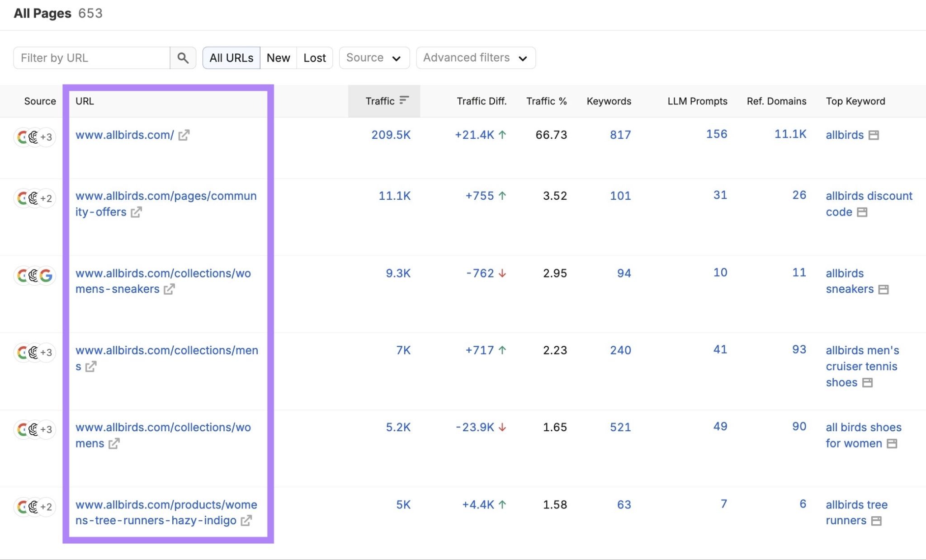Click SERP icon beside allbirds tree runners
Screen dimensions: 926x560
[x=876, y=521]
